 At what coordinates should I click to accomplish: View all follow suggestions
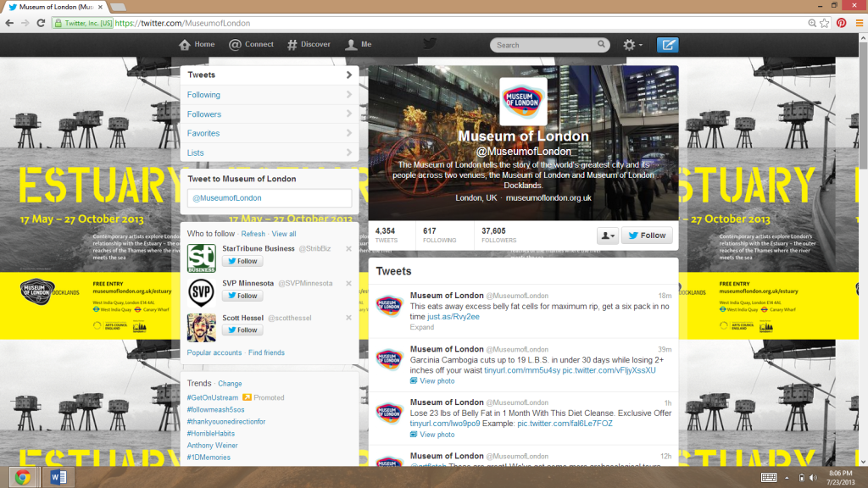tap(284, 234)
